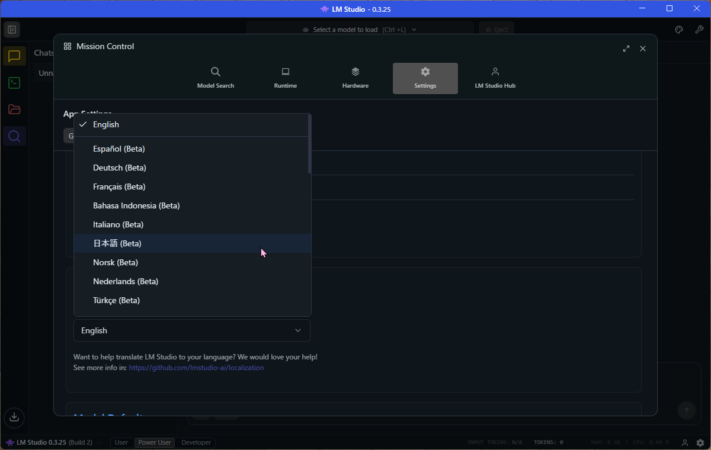Click the wrench icon at top right
The image size is (711, 450).
(699, 29)
